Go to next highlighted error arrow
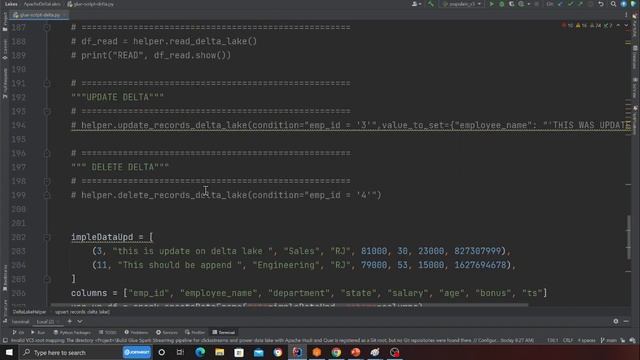Image resolution: width=640 pixels, height=360 pixels. click(x=626, y=25)
